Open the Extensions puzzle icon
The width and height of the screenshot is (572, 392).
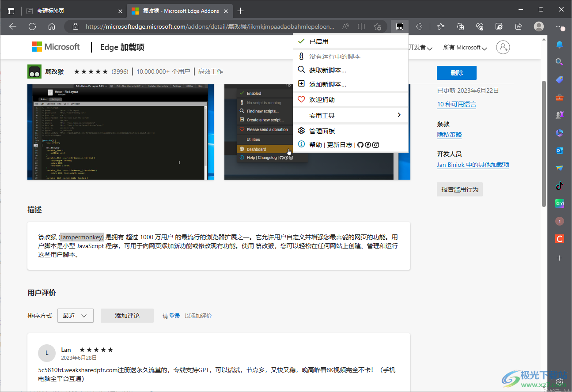click(x=420, y=26)
